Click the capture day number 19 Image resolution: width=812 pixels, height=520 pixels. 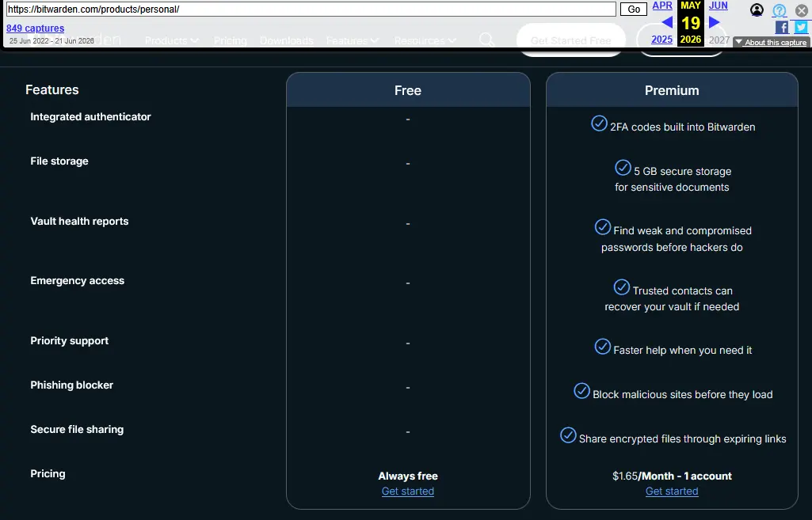coord(690,23)
